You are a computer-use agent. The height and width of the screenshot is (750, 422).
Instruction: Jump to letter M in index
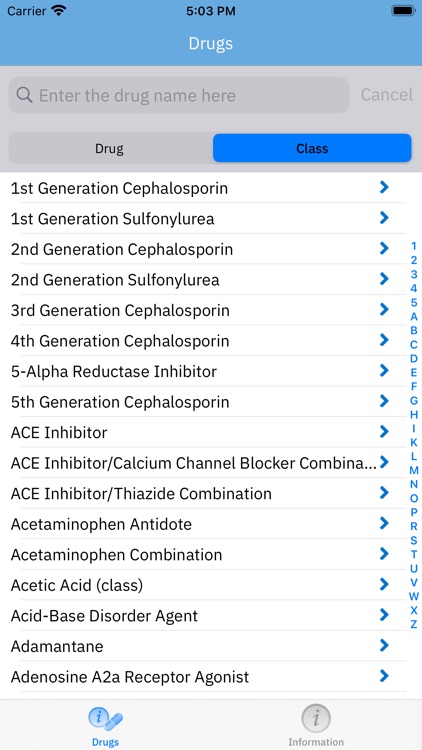[x=414, y=470]
